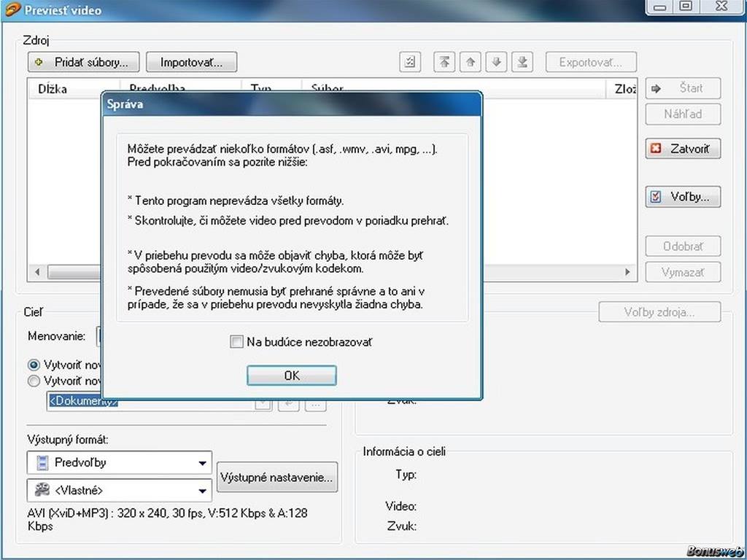This screenshot has height=560, width=747.
Task: Click the 'Výstupné nastavenie...' button
Action: pos(276,477)
